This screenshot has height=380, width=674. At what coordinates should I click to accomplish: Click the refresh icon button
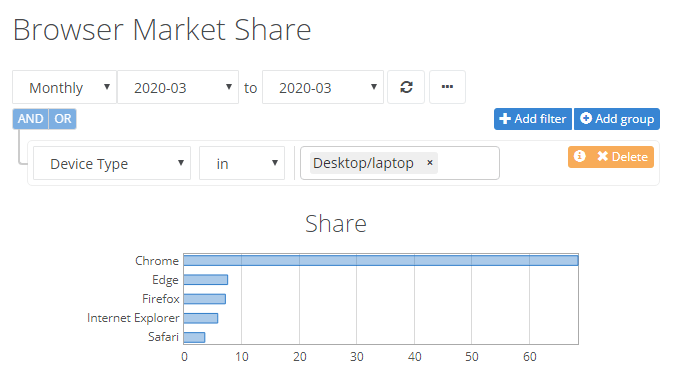pyautogui.click(x=406, y=87)
